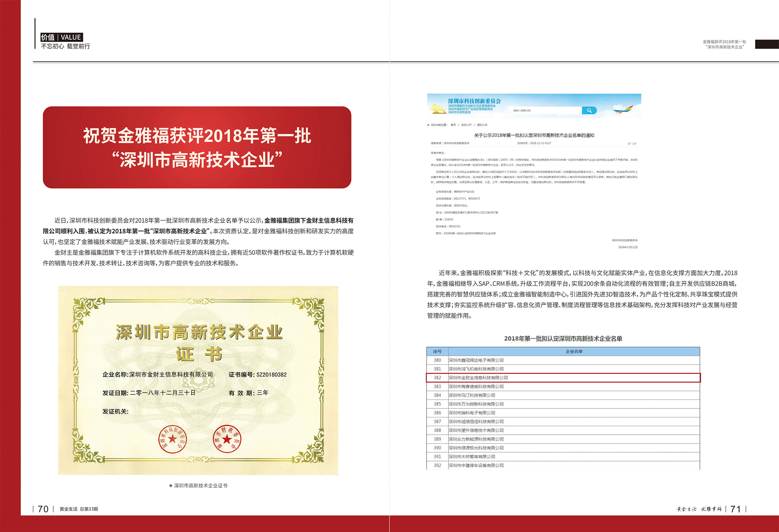
Task: Click the caption 深圳市高新技术企业证书
Action: point(201,486)
